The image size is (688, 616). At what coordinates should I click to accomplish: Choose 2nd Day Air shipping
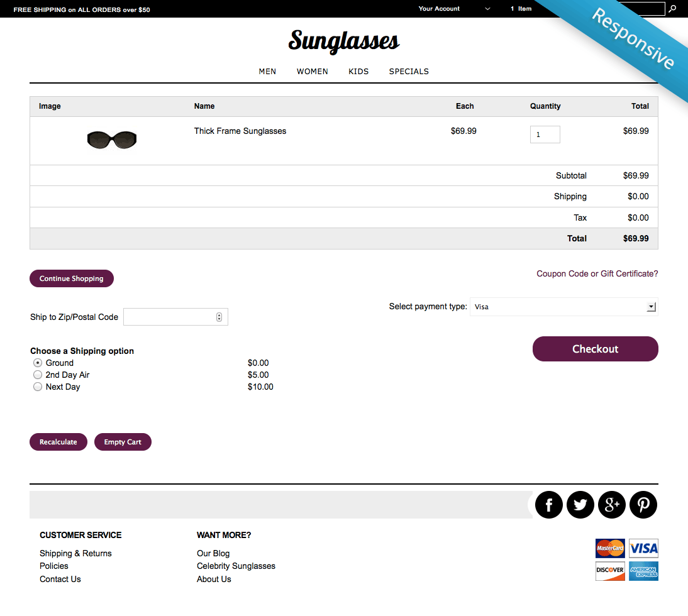click(x=38, y=375)
